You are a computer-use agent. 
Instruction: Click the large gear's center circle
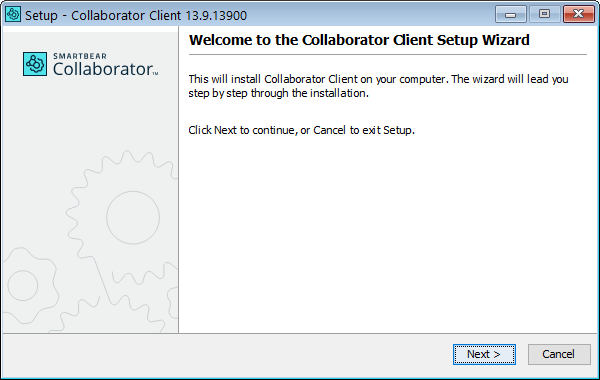(133, 217)
